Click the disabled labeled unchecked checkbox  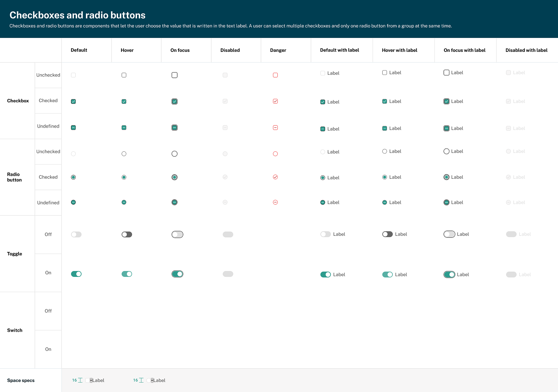pos(508,73)
